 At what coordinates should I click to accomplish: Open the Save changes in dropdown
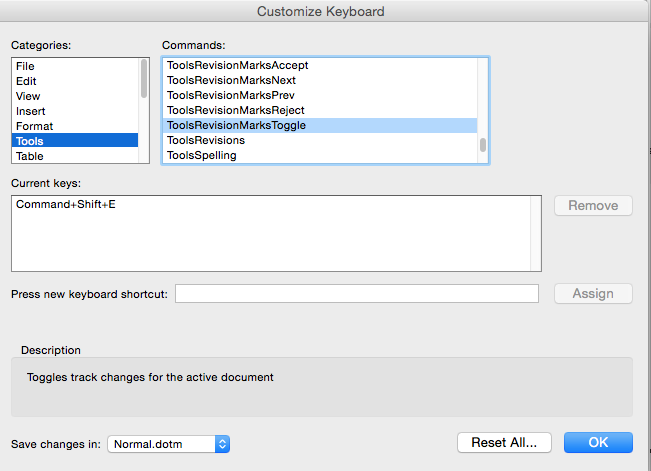[x=169, y=444]
